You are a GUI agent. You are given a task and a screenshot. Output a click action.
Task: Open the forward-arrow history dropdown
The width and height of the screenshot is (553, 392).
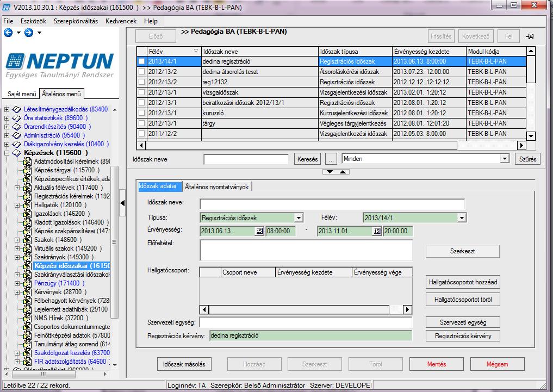(x=39, y=33)
